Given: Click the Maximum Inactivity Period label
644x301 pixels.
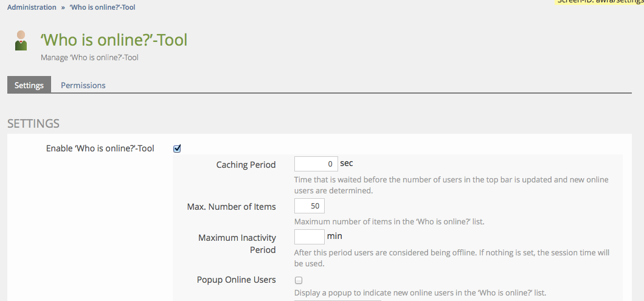Looking at the screenshot, I should click(237, 243).
